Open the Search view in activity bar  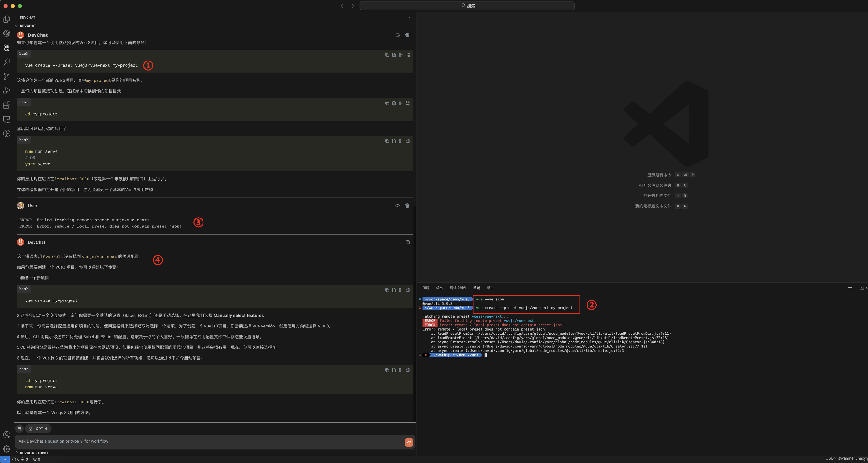[7, 62]
